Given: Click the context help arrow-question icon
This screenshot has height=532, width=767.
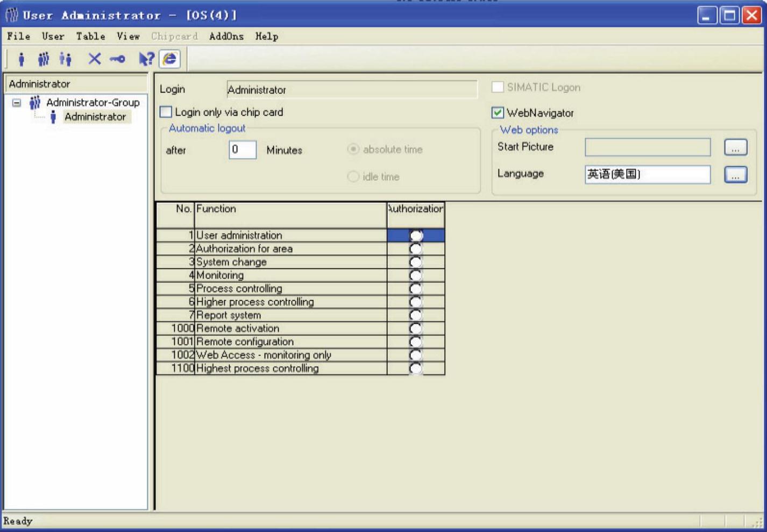Looking at the screenshot, I should click(146, 59).
